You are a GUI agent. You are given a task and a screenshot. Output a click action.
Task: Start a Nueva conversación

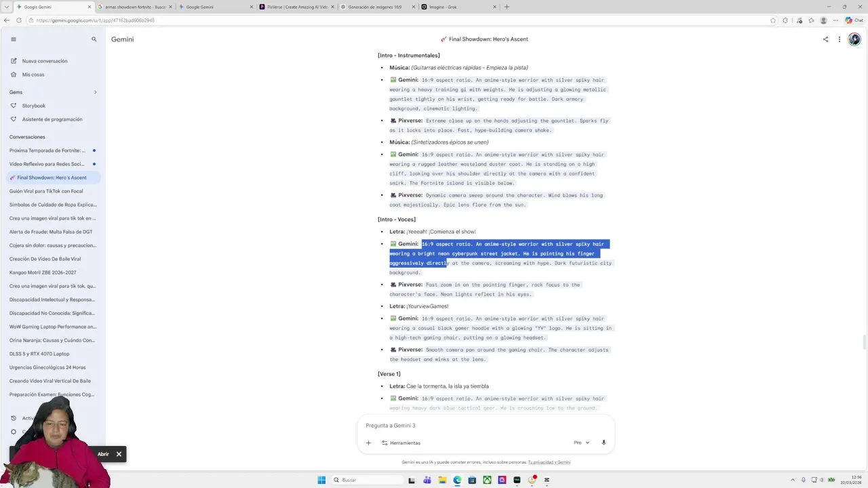pyautogui.click(x=45, y=61)
